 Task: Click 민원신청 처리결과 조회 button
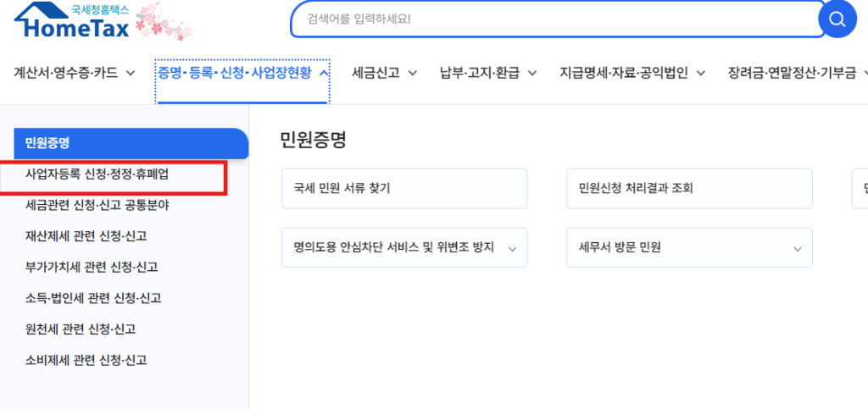pyautogui.click(x=688, y=188)
